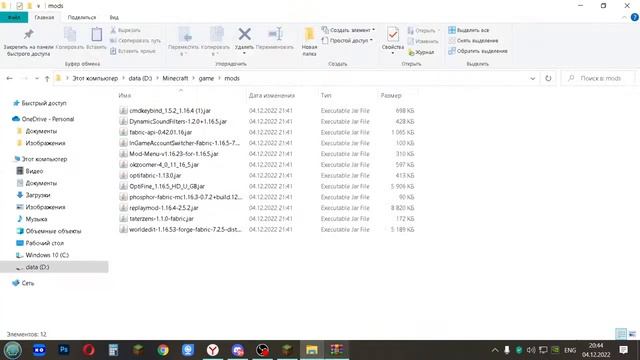Open Opera browser from the taskbar
Screen dimensions: 640x360
(x=89, y=350)
